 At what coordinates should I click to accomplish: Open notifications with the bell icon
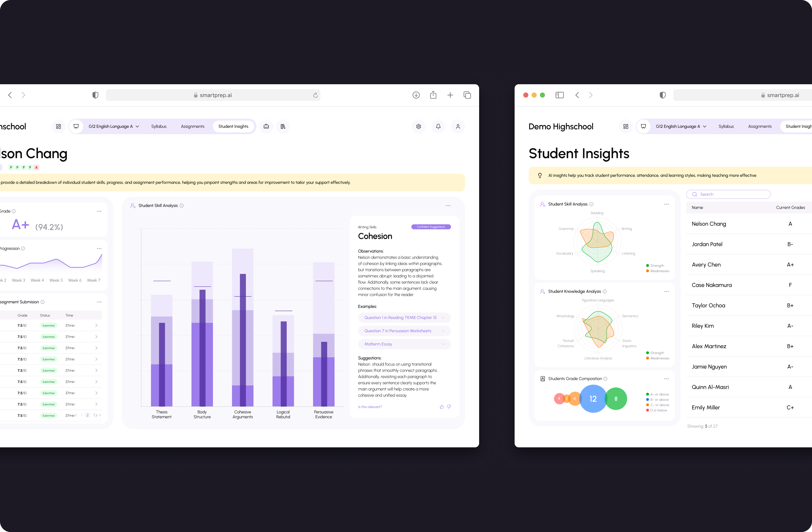[x=438, y=126]
